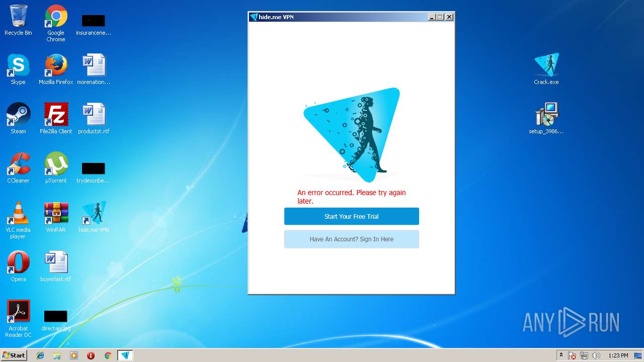Viewport: 644px width, 362px height.
Task: Select hide.me VPN desktop shortcut
Action: 94,217
